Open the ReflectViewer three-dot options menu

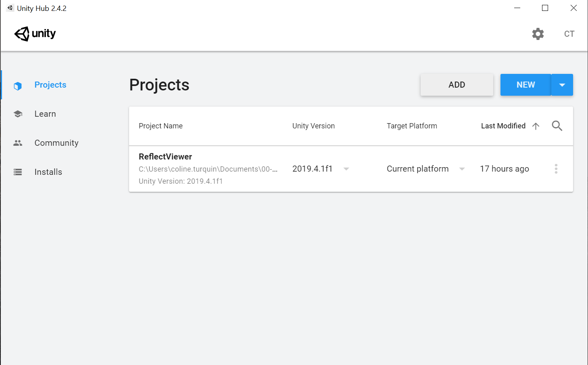556,169
